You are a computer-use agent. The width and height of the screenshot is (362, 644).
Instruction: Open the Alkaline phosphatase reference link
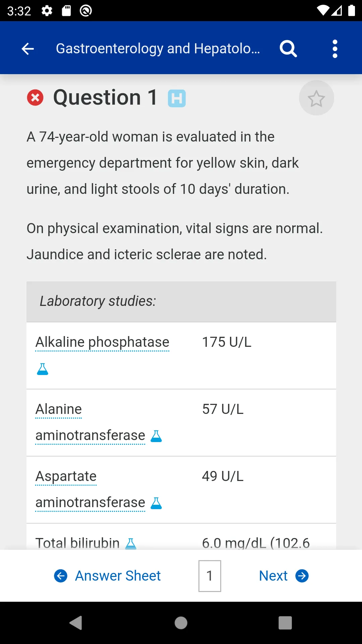(102, 342)
